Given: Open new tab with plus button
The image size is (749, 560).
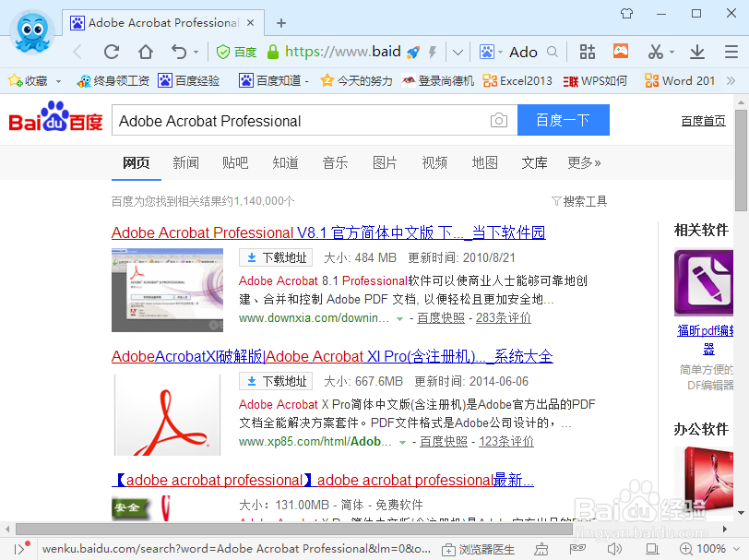Looking at the screenshot, I should pyautogui.click(x=281, y=23).
